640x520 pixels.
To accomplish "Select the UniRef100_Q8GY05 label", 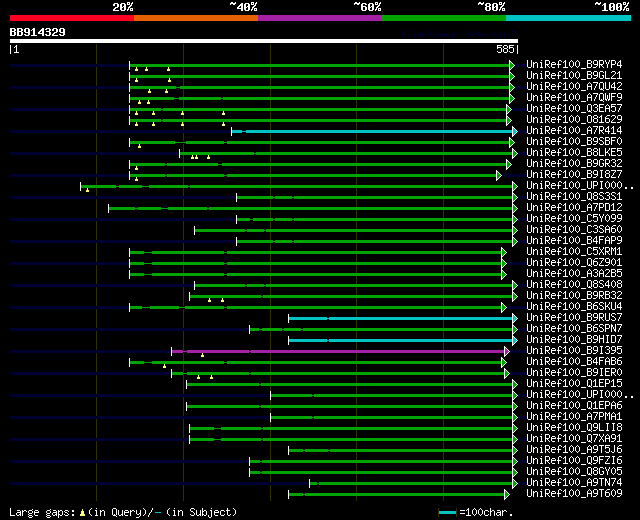I will pyautogui.click(x=574, y=472).
